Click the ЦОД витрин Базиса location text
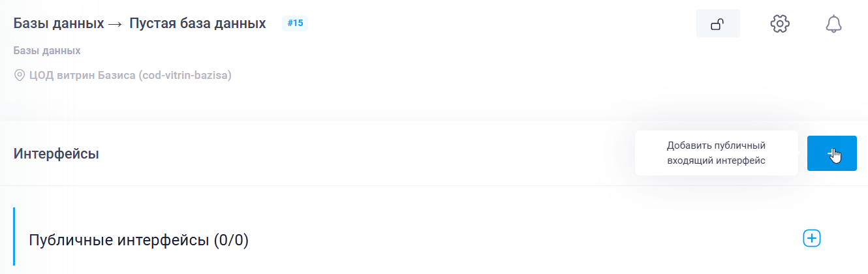This screenshot has height=274, width=868. coord(82,75)
